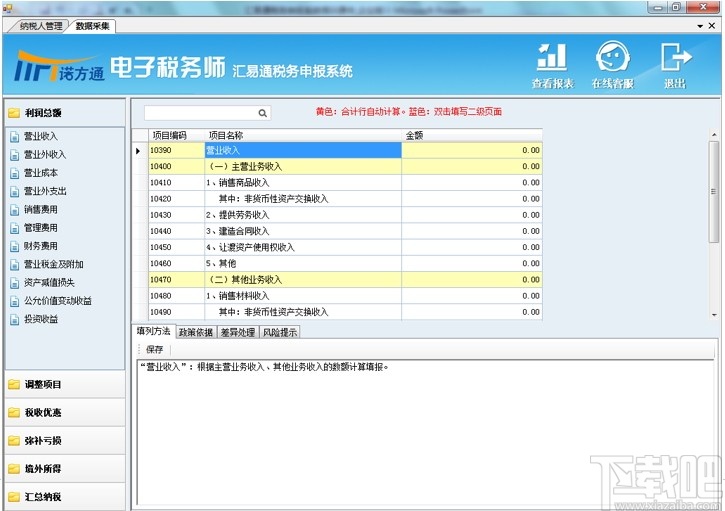The height and width of the screenshot is (511, 725).
Task: Open the tab list dropdown arrow
Action: click(x=700, y=26)
